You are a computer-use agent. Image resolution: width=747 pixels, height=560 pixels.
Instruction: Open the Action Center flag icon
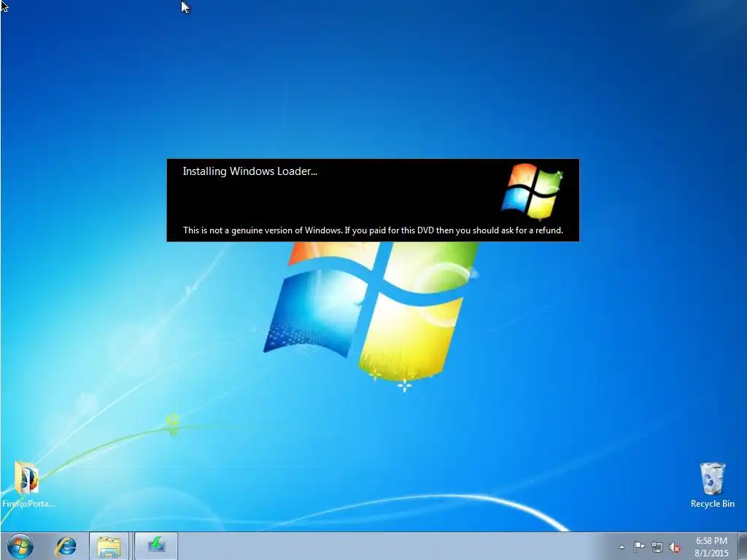pos(639,547)
